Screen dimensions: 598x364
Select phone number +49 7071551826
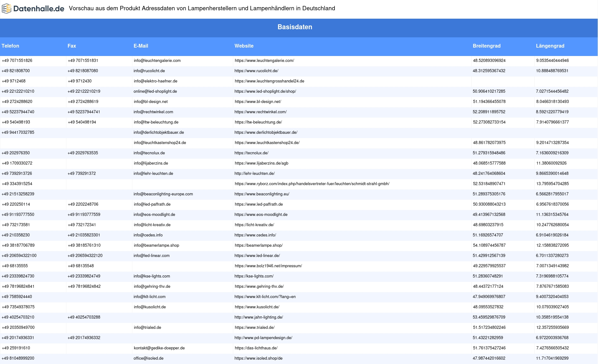coord(17,61)
